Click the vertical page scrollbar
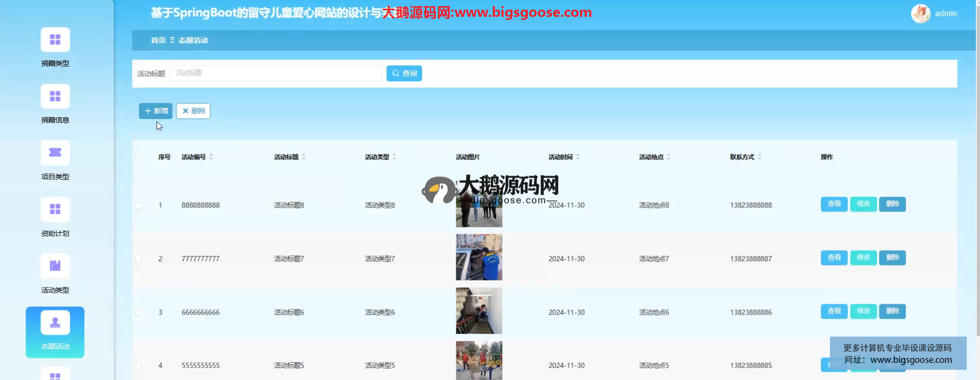This screenshot has width=980, height=380. tap(977, 169)
